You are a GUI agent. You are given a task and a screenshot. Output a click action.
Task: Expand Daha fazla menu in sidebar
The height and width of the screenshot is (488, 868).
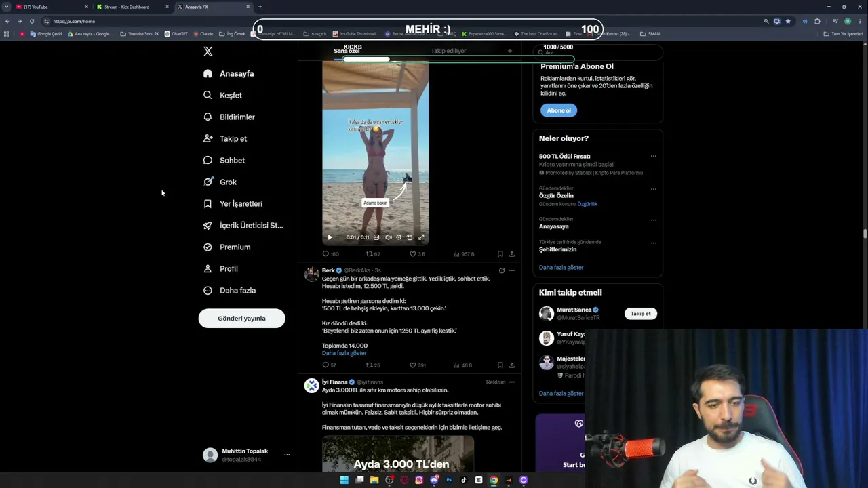(230, 290)
